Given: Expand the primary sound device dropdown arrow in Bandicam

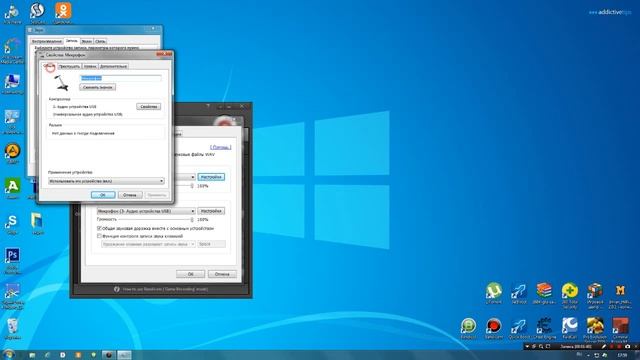Looking at the screenshot, I should 192,177.
